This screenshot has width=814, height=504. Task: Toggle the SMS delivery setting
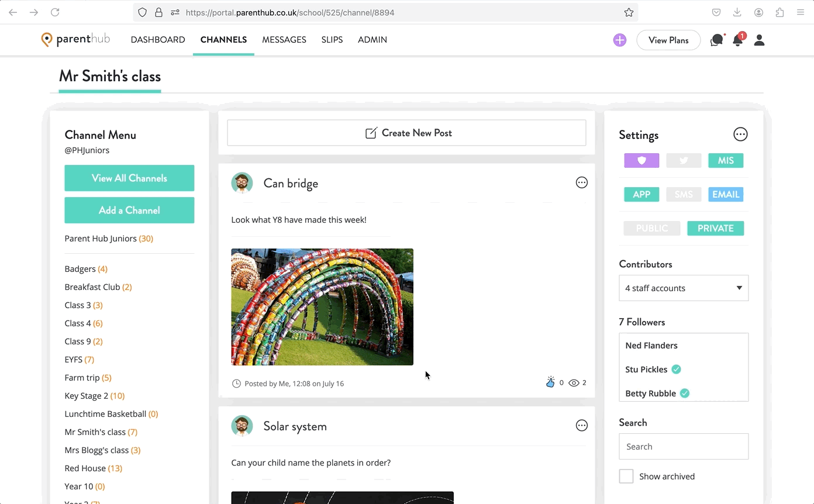click(x=684, y=194)
